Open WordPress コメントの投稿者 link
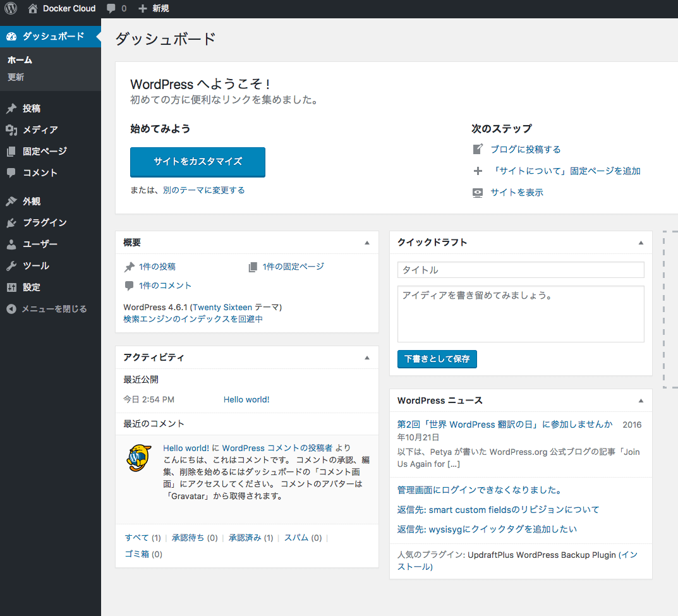 (277, 449)
